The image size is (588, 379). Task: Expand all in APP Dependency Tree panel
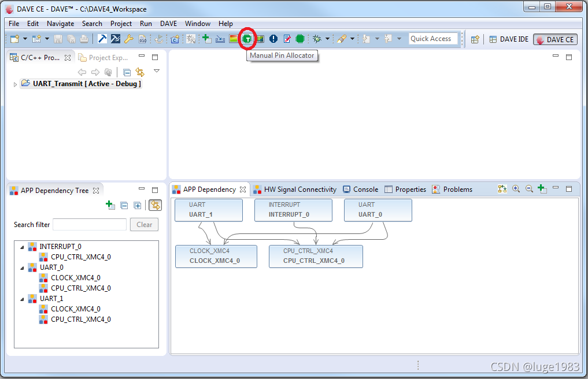click(138, 206)
